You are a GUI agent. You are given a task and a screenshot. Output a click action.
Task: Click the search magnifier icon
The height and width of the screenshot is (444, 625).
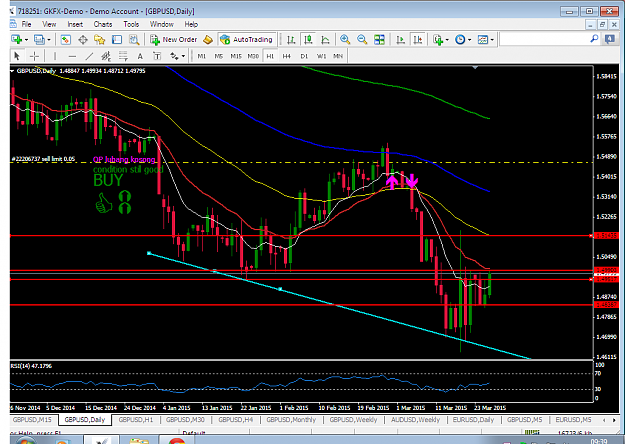pyautogui.click(x=594, y=39)
